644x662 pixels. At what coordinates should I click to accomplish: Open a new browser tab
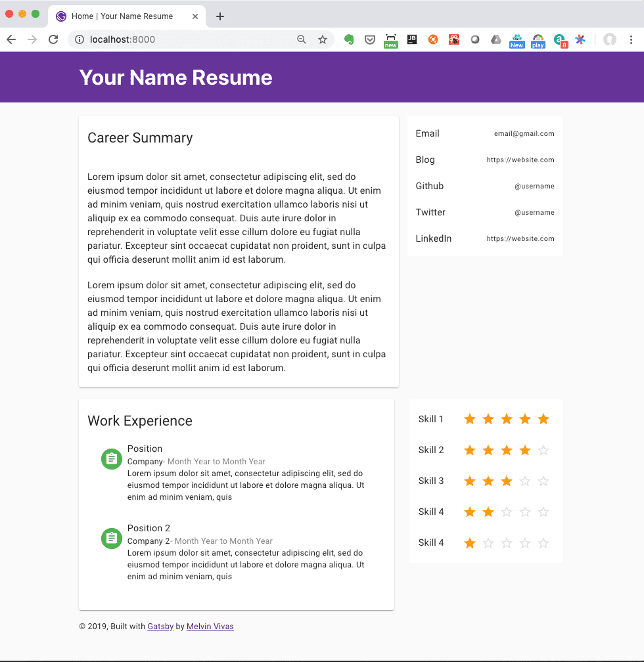219,16
